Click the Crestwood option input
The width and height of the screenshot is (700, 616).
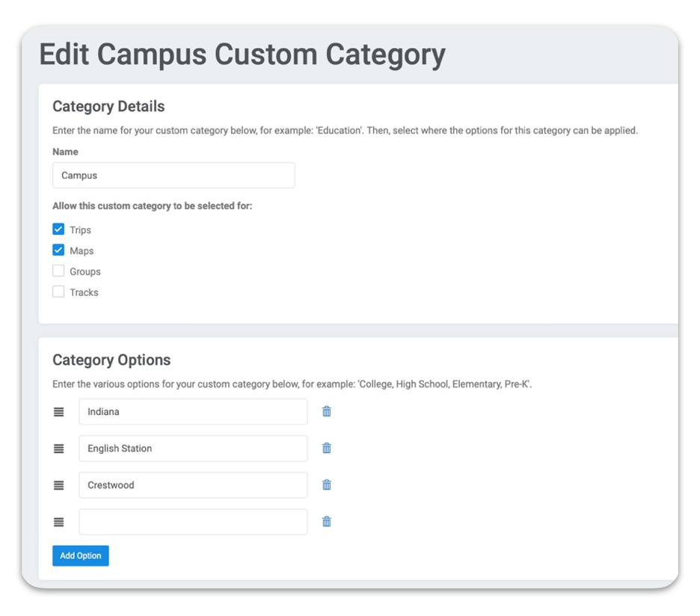pyautogui.click(x=193, y=485)
